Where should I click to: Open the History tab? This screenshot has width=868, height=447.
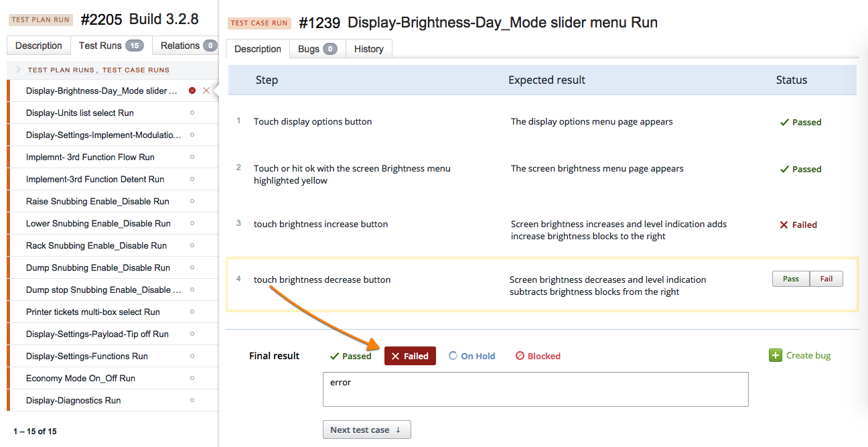(368, 48)
